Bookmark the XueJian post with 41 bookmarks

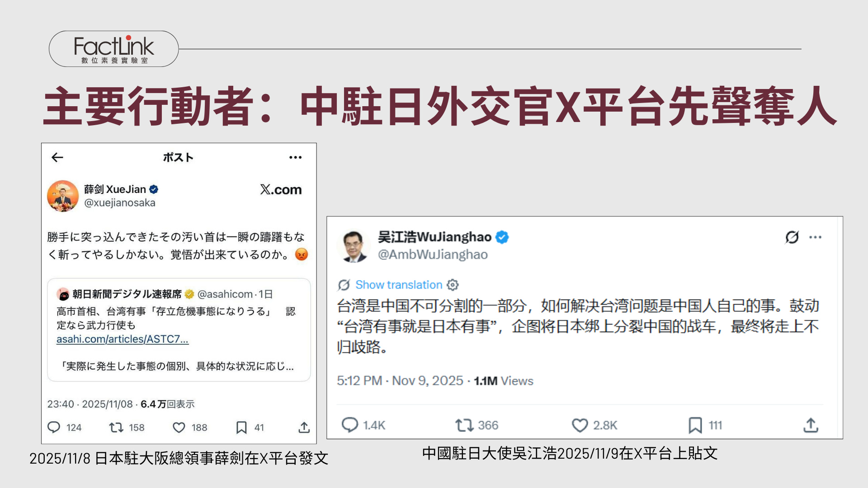(x=241, y=427)
